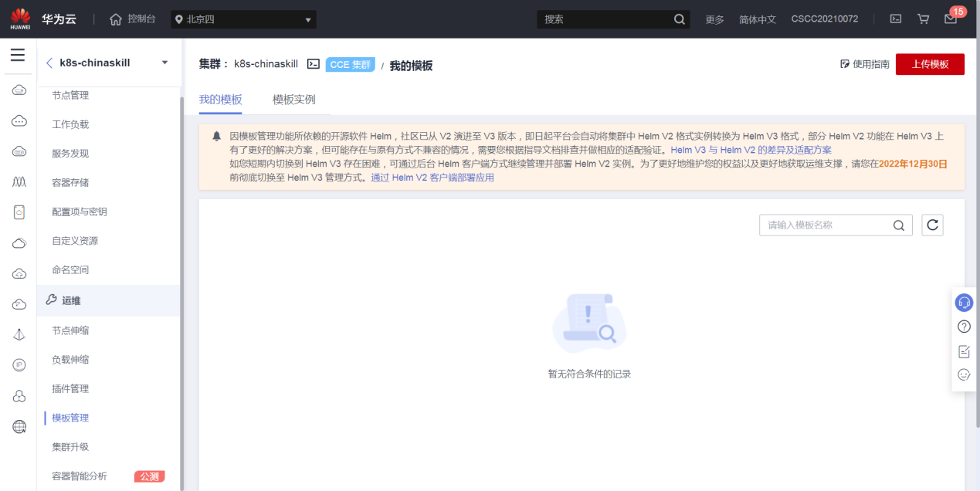980x491 pixels.
Task: Open the shopping cart icon
Action: (923, 19)
